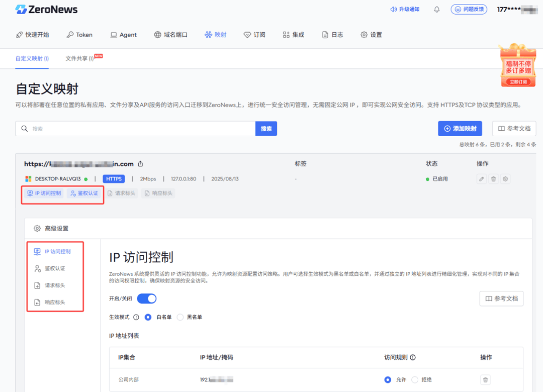Click the 访问规则 info icon
543x392 pixels.
413,357
